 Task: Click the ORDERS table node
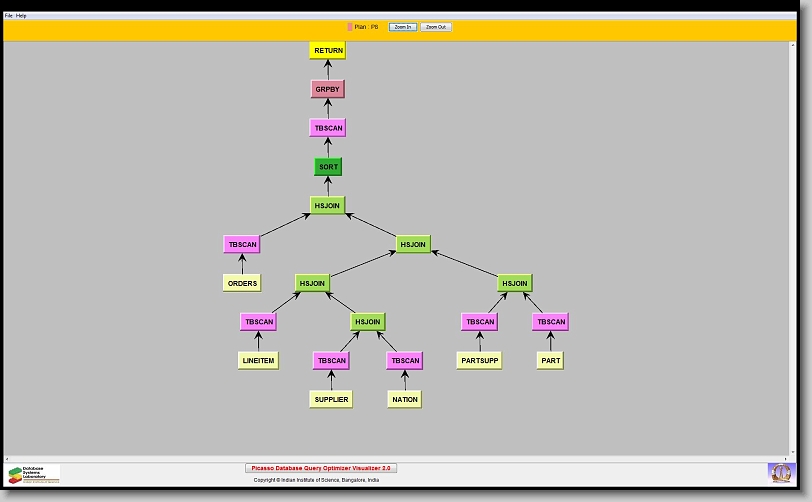click(242, 283)
